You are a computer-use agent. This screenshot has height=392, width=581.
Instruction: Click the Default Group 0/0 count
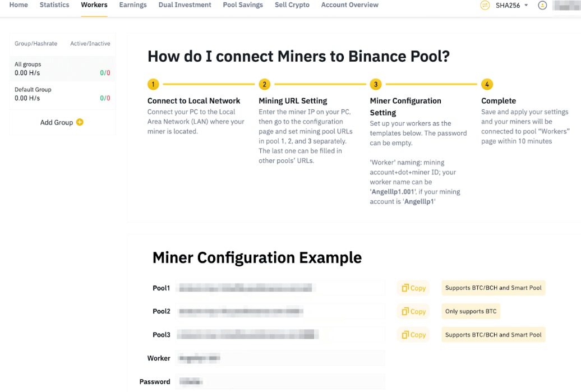point(105,98)
